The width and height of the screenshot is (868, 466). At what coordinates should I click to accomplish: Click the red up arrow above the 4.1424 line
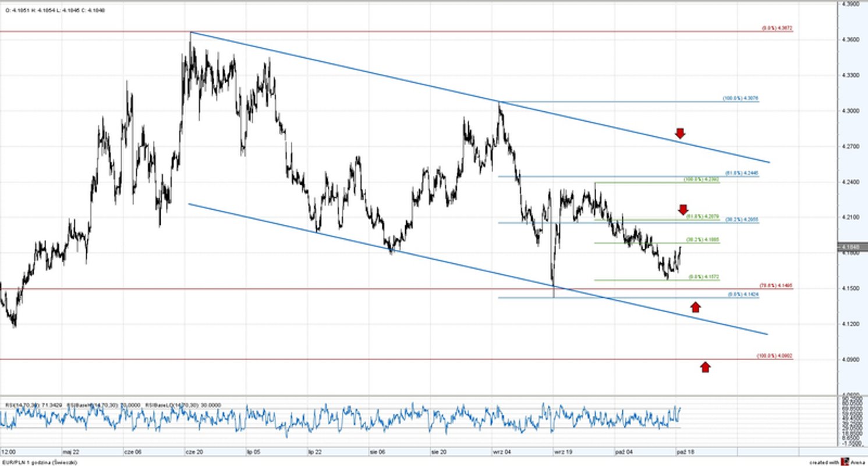(696, 306)
